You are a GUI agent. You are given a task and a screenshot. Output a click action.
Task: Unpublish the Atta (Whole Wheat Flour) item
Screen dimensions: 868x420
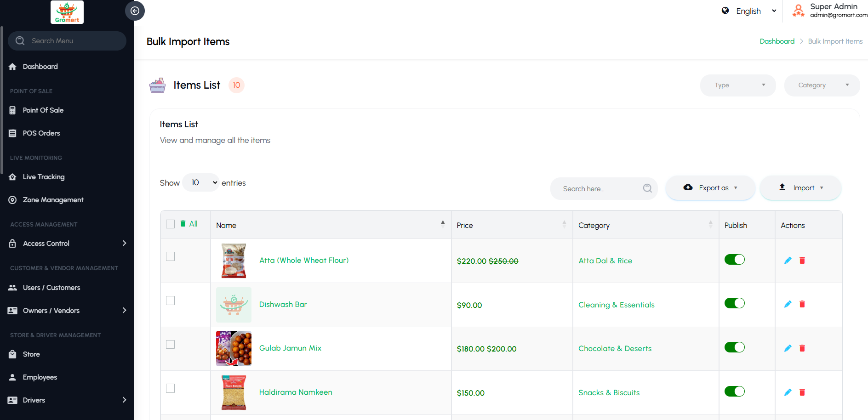(734, 260)
